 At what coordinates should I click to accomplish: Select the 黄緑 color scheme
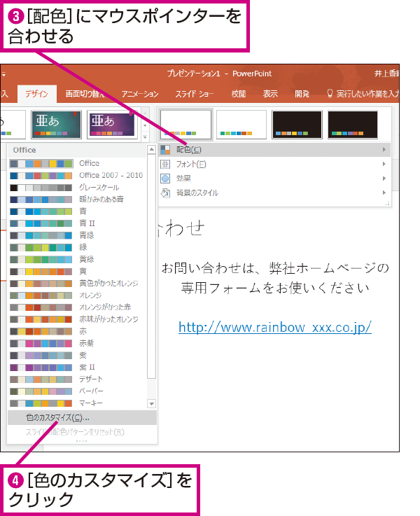(77, 259)
